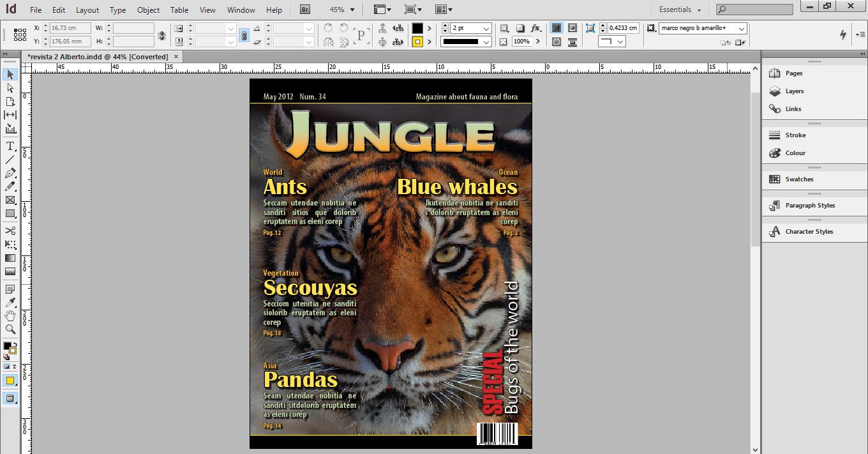
Task: Open the Essentials workspace switcher
Action: pos(680,10)
